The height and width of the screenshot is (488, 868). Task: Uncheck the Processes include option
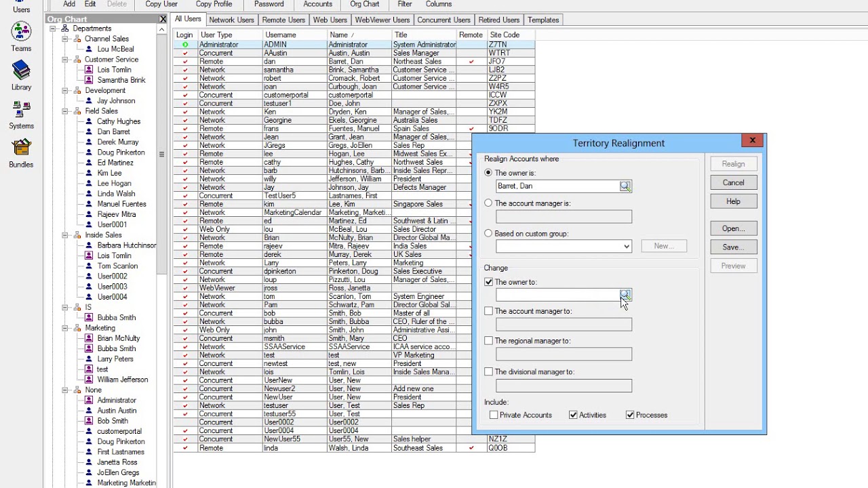(x=630, y=415)
